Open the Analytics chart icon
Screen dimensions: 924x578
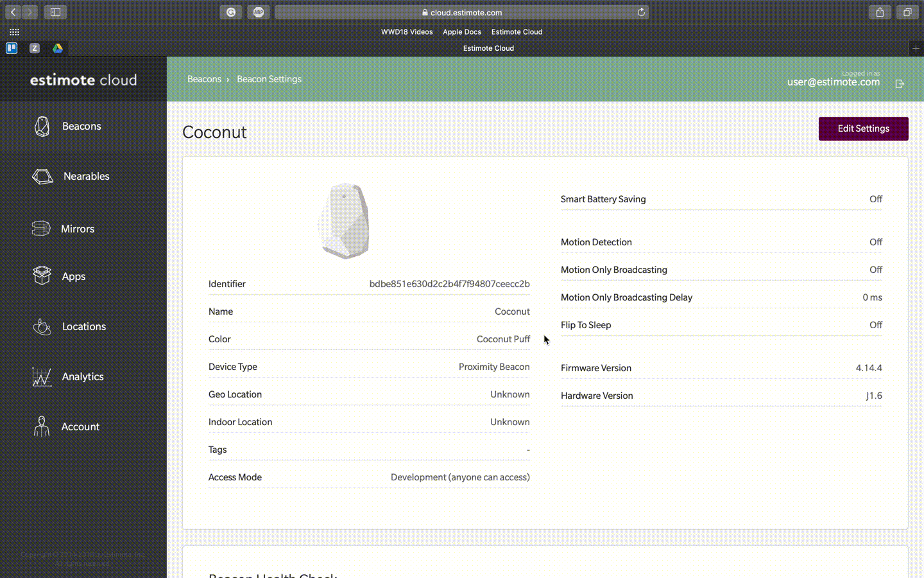coord(42,377)
